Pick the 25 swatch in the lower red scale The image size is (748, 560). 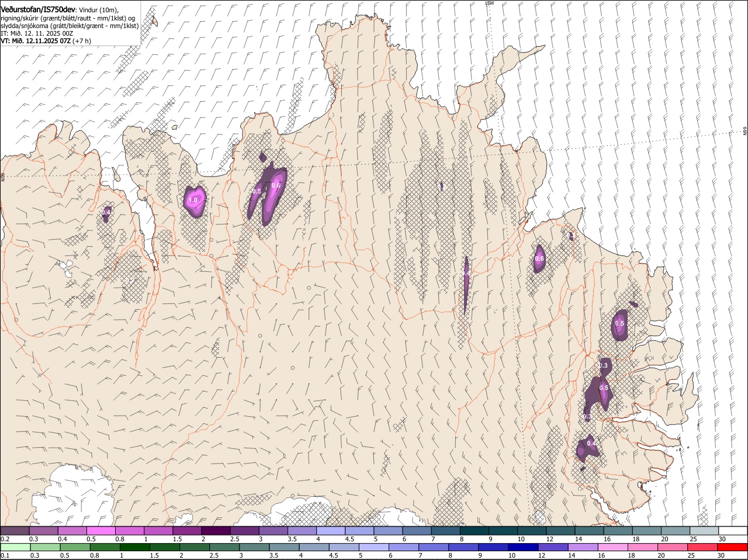703,547
